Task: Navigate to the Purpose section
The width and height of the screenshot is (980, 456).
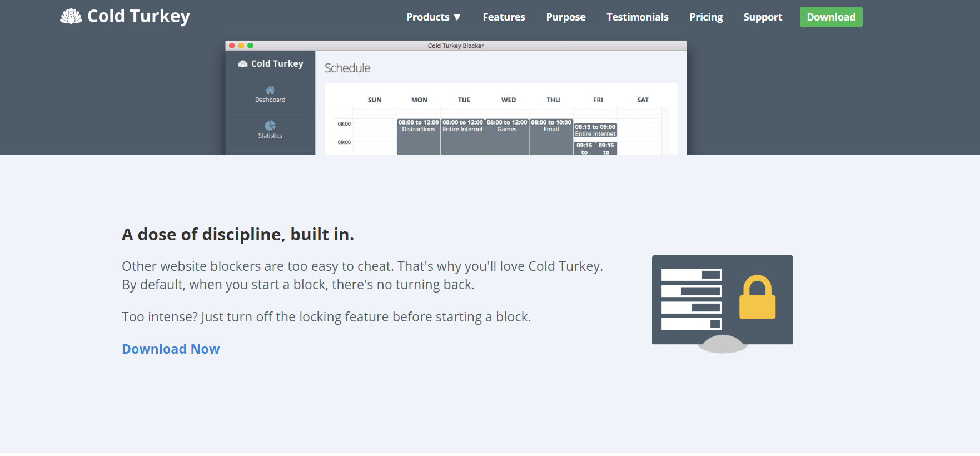Action: [x=565, y=17]
